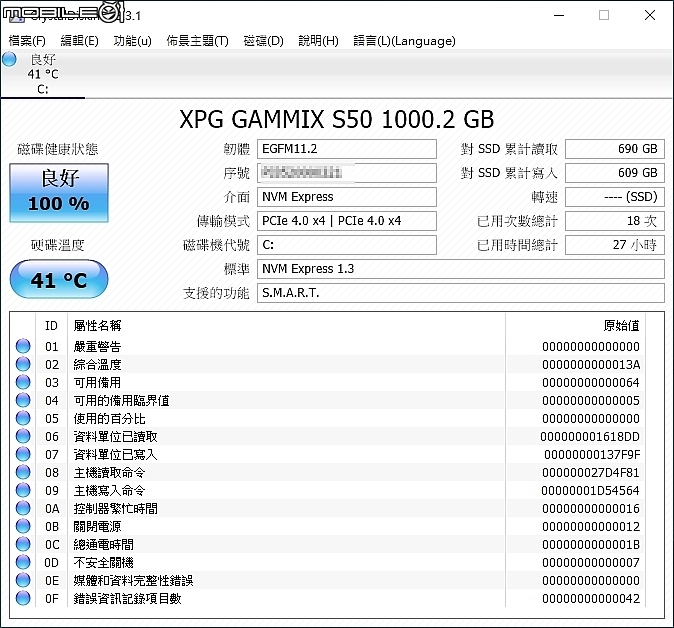
Task: Click the transfer mode field PCIe 4.0 x4
Action: click(x=347, y=221)
